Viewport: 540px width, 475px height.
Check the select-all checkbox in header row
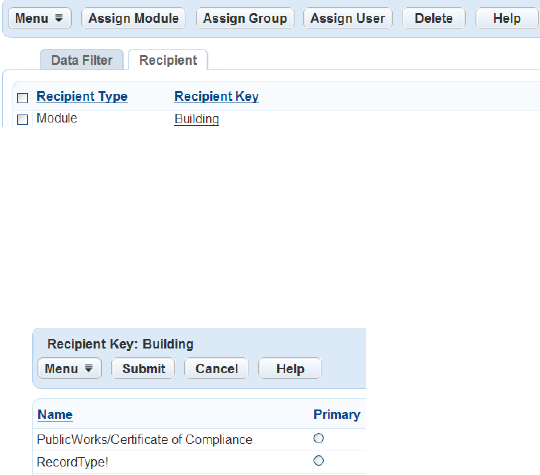coord(22,98)
